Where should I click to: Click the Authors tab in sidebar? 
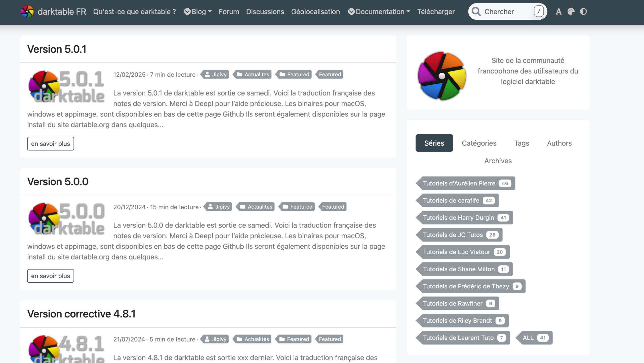pos(559,143)
